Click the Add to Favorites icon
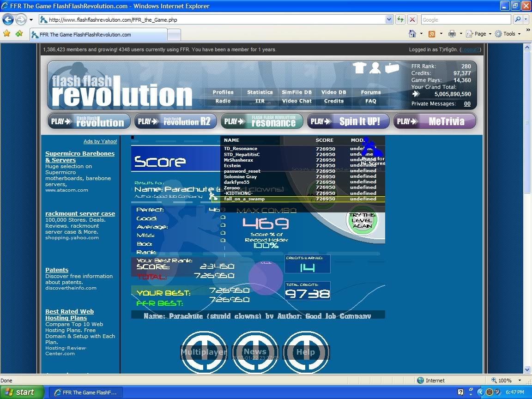The height and width of the screenshot is (399, 532). point(19,34)
